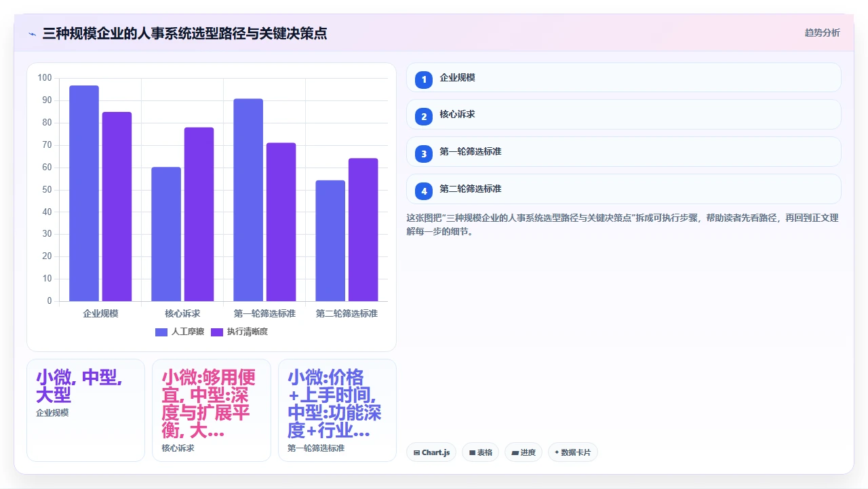Click the 第一轮筛选标准 x-axis label

(264, 313)
